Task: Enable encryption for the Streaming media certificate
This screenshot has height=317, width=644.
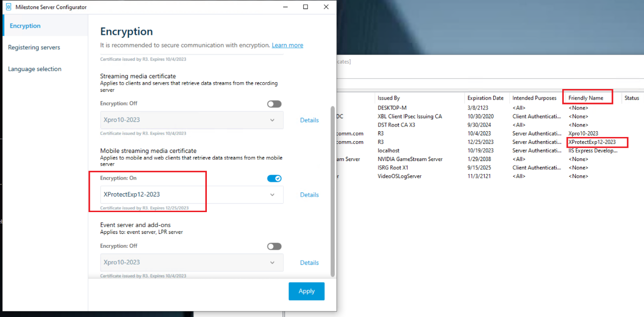Action: (274, 104)
